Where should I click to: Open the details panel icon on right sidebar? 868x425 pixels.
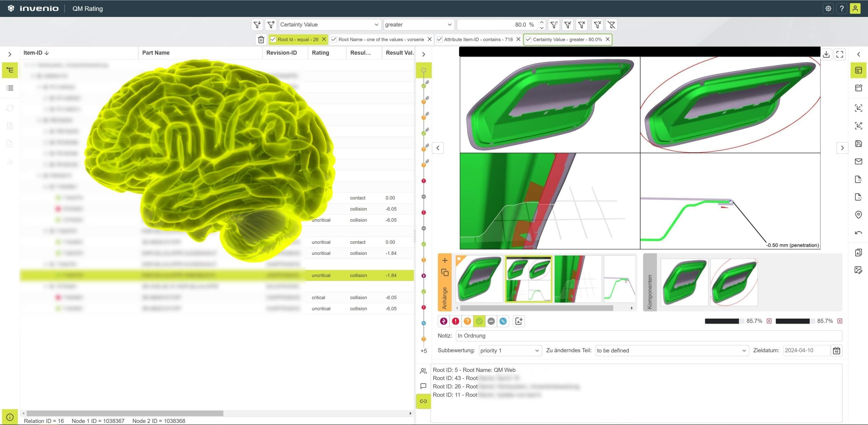pyautogui.click(x=859, y=70)
